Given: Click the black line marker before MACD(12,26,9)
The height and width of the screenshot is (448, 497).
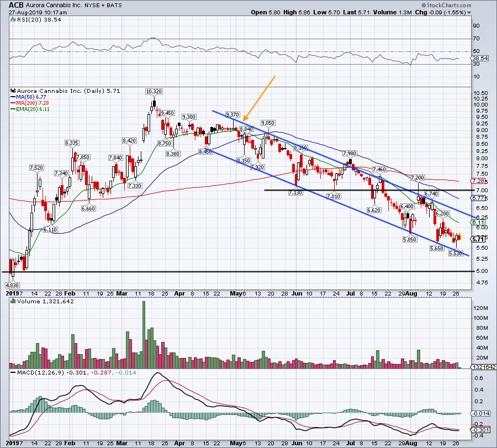Looking at the screenshot, I should [13, 372].
